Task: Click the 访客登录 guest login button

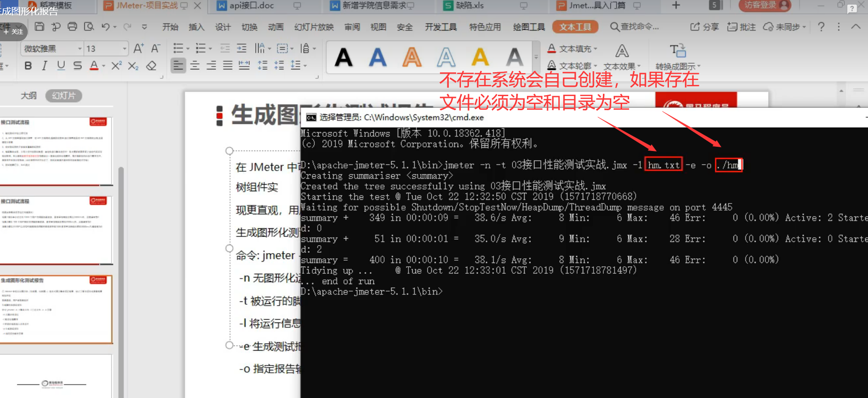Action: point(764,5)
